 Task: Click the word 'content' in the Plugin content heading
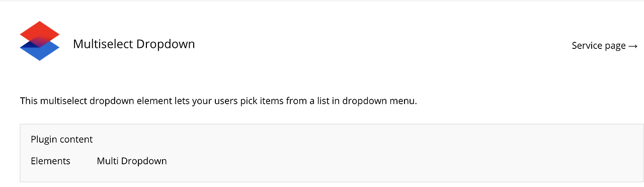click(x=77, y=140)
